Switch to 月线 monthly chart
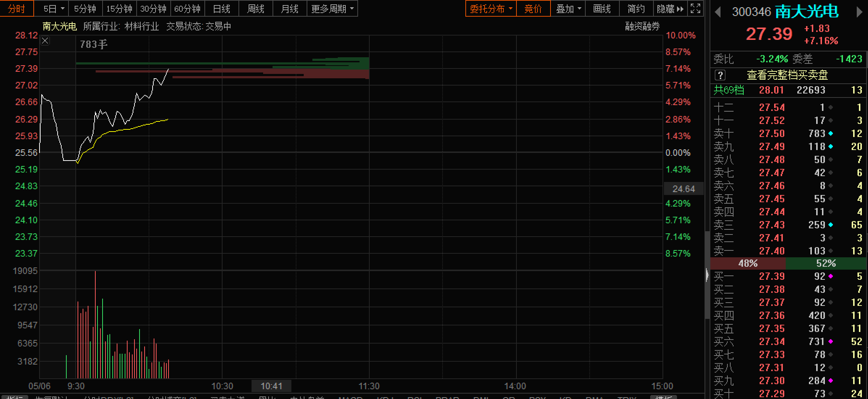The image size is (868, 399). (290, 9)
